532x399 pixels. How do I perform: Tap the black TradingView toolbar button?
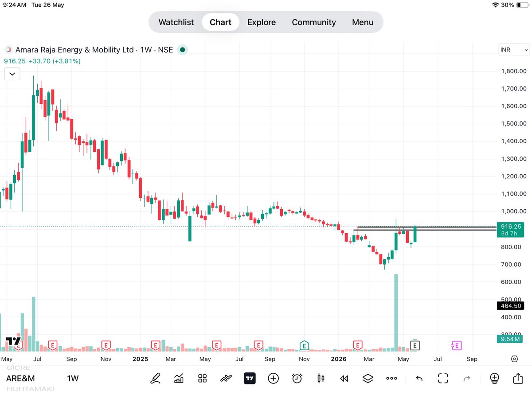pos(250,378)
